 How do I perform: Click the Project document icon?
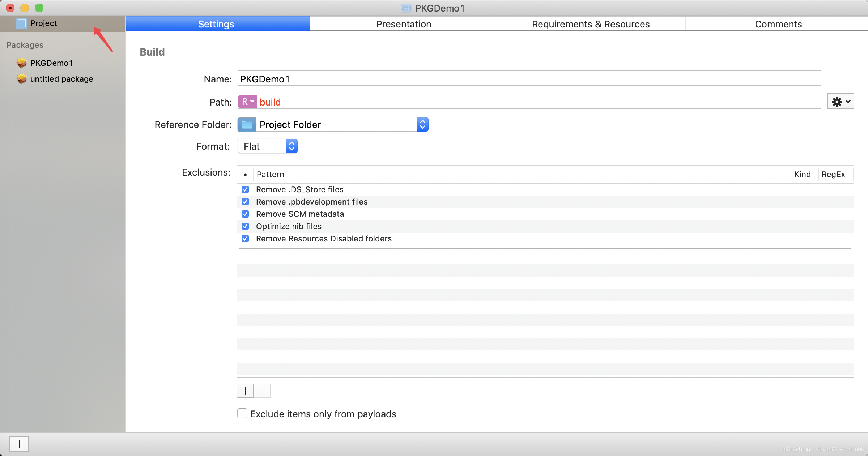[22, 23]
